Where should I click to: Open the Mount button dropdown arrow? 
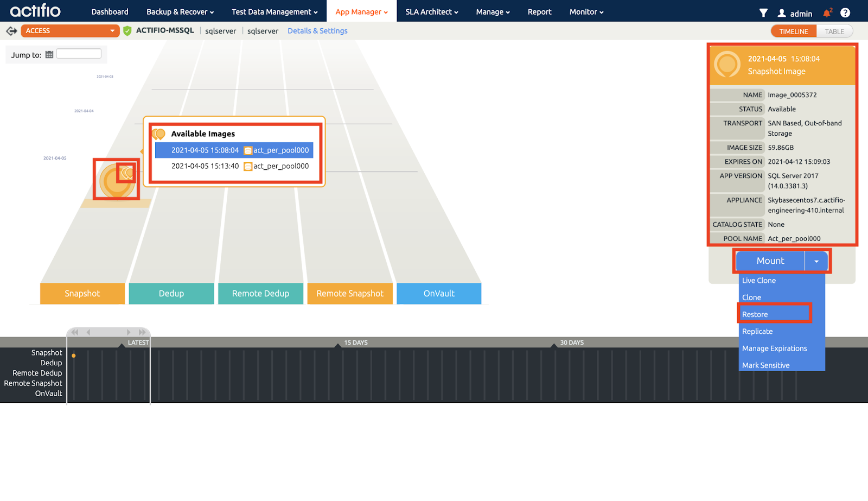click(816, 261)
